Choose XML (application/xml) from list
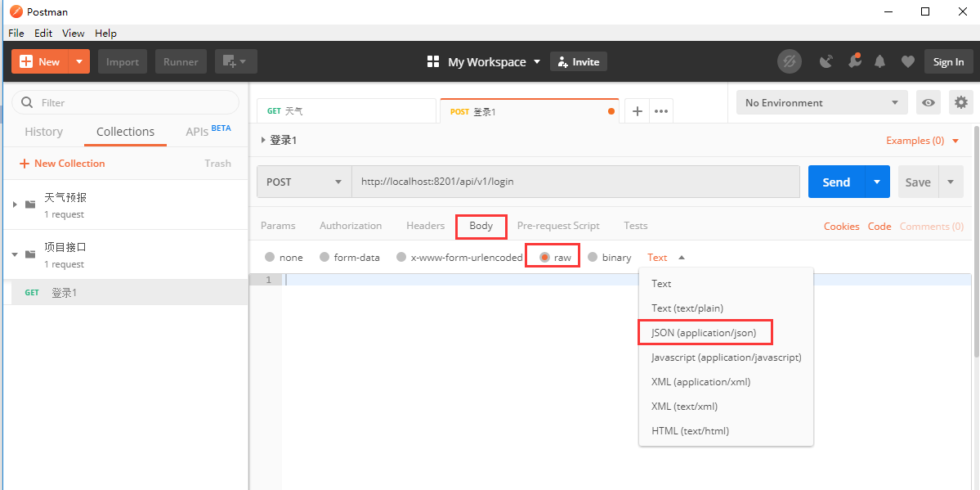Viewport: 980px width, 490px height. tap(727, 382)
